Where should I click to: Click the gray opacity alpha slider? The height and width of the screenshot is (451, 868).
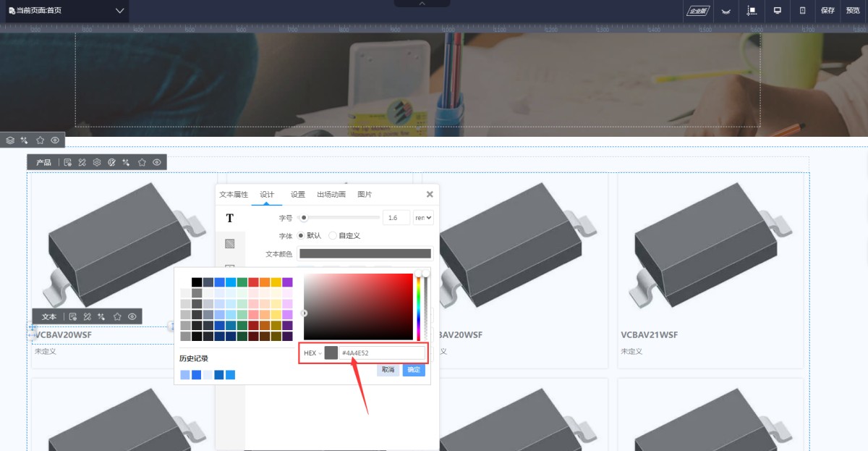coord(425,307)
